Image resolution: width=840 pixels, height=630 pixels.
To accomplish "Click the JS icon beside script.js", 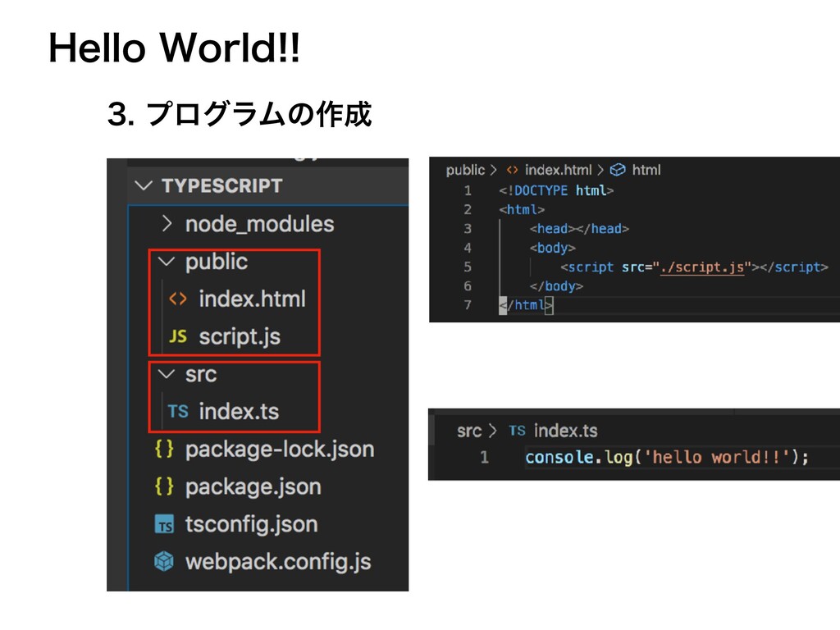I will point(177,336).
